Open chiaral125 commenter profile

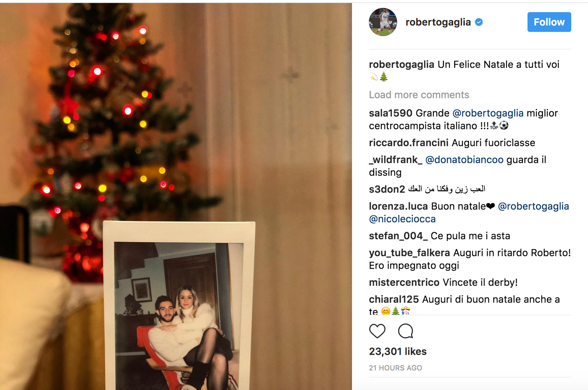[394, 299]
